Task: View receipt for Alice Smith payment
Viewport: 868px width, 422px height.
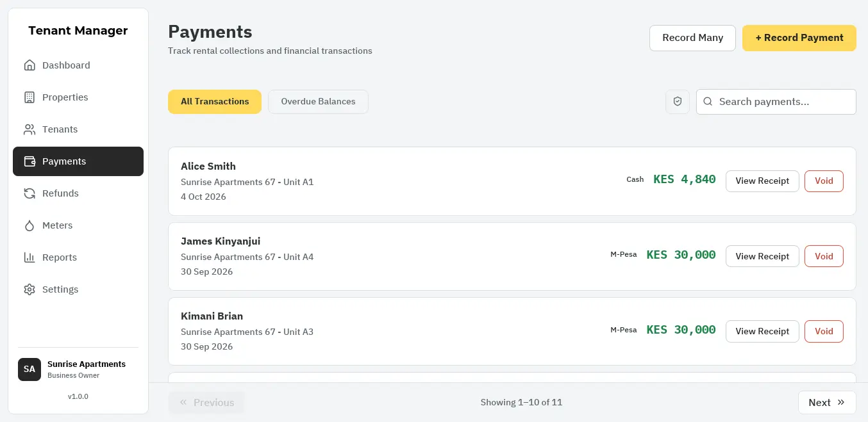Action: (x=762, y=181)
